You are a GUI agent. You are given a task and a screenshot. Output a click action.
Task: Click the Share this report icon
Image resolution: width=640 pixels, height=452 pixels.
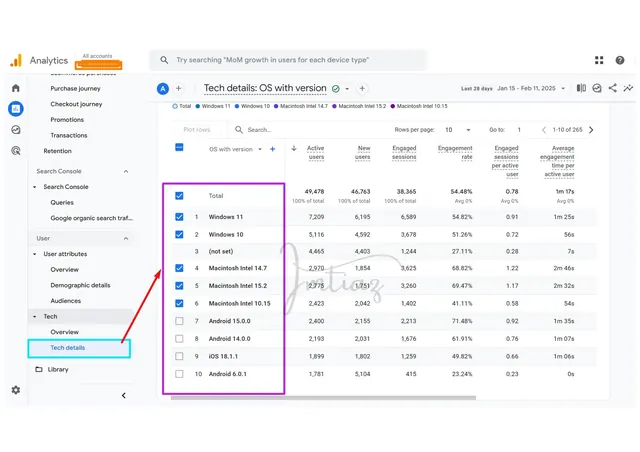(612, 88)
